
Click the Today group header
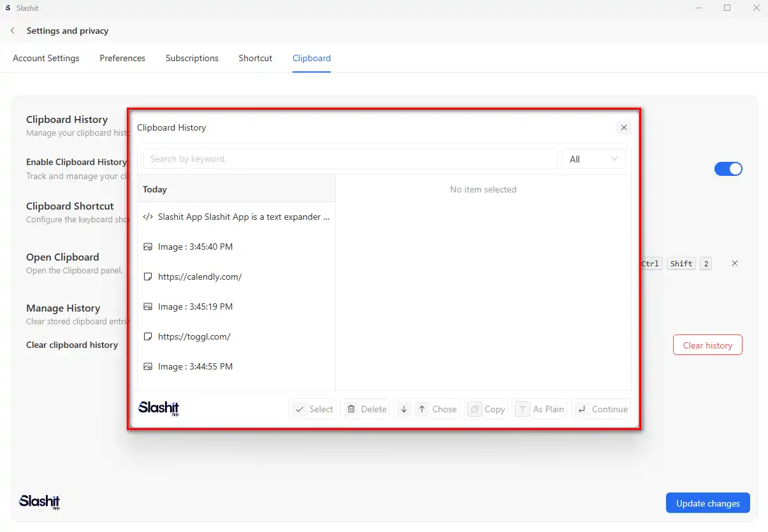tap(236, 189)
